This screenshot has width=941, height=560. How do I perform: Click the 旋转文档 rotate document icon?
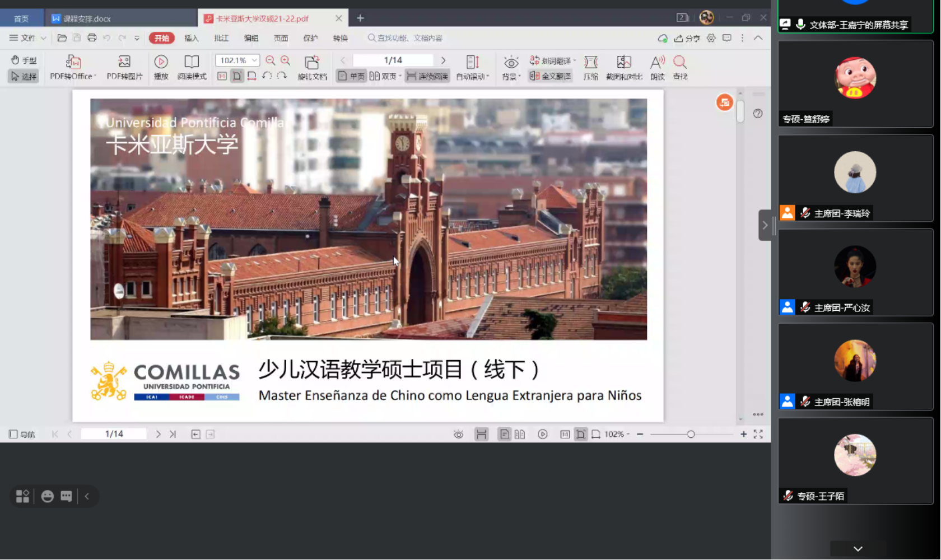[312, 62]
